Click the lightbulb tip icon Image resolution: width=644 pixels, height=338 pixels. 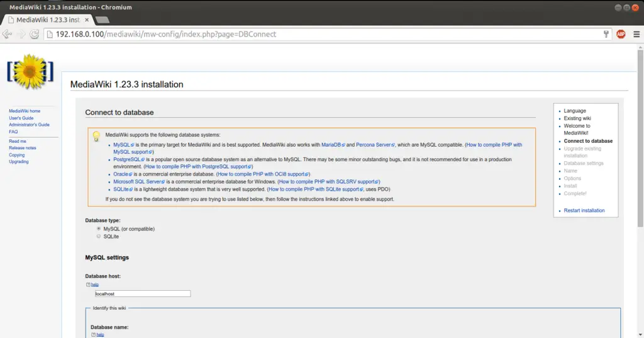tap(96, 136)
